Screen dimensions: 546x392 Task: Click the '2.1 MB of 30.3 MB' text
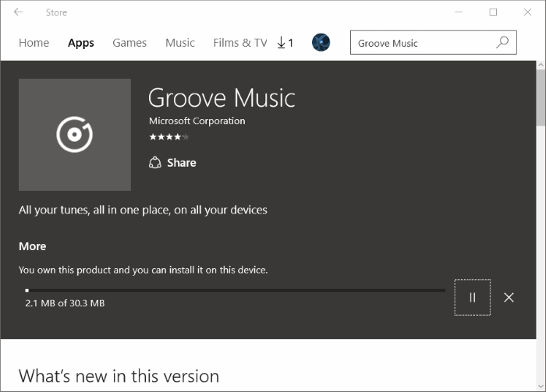click(65, 303)
